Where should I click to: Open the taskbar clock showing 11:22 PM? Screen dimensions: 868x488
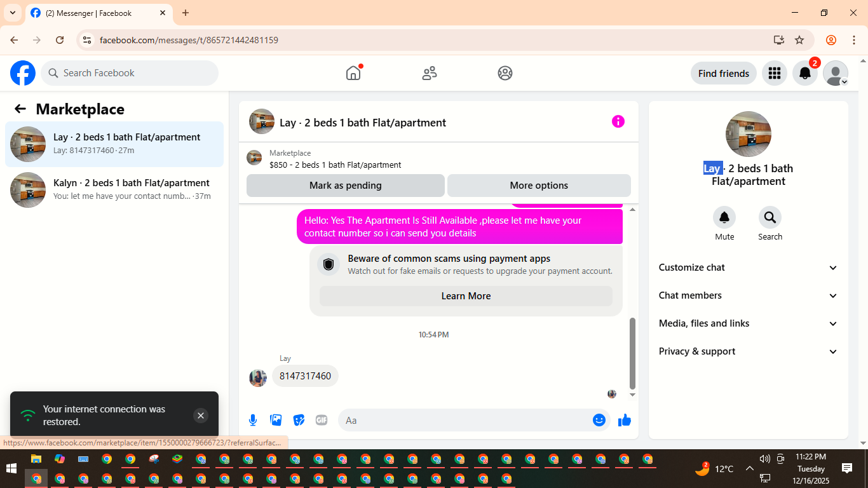coord(811,469)
